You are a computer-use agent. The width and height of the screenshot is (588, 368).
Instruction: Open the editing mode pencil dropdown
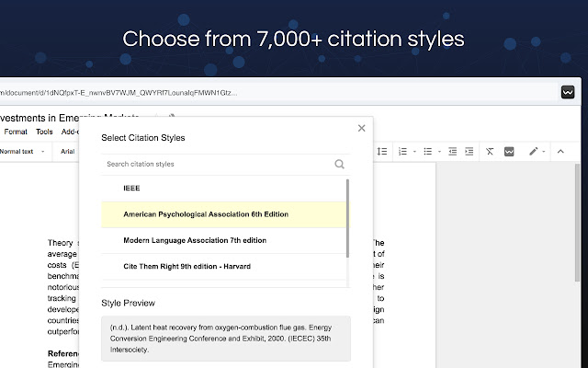click(x=537, y=151)
